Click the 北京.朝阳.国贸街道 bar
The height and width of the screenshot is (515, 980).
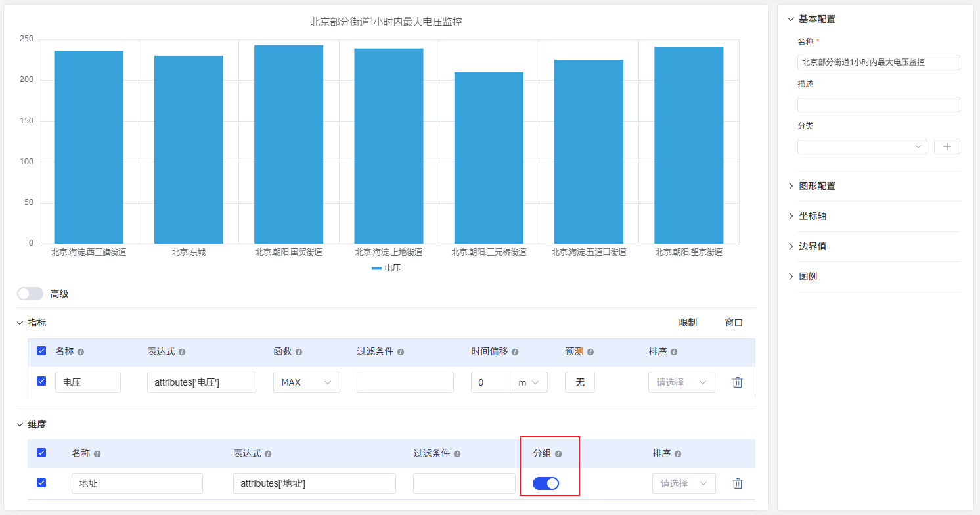tap(288, 145)
